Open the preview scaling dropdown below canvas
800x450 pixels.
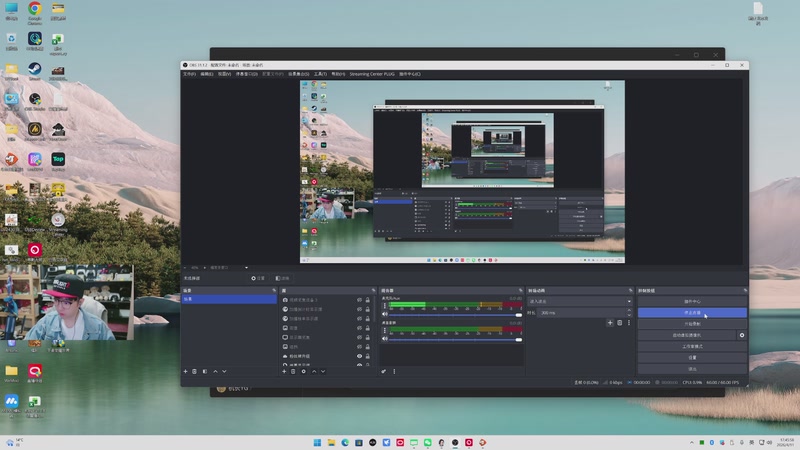[229, 267]
